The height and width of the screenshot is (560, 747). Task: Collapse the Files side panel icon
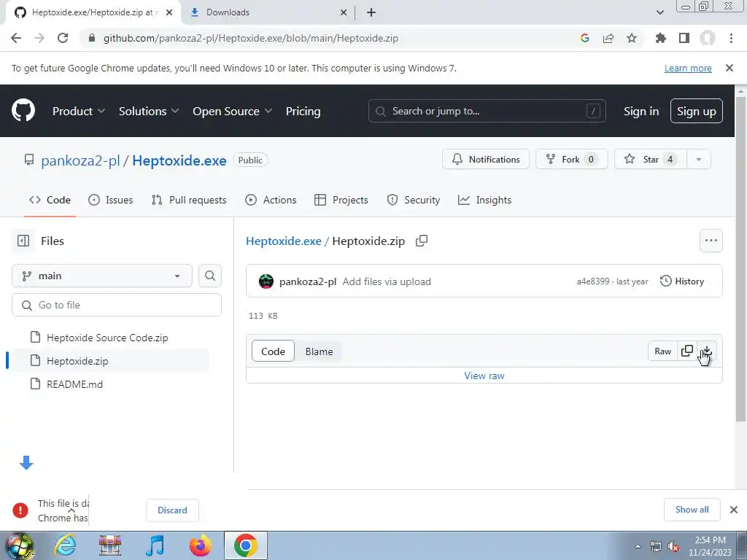(x=23, y=241)
